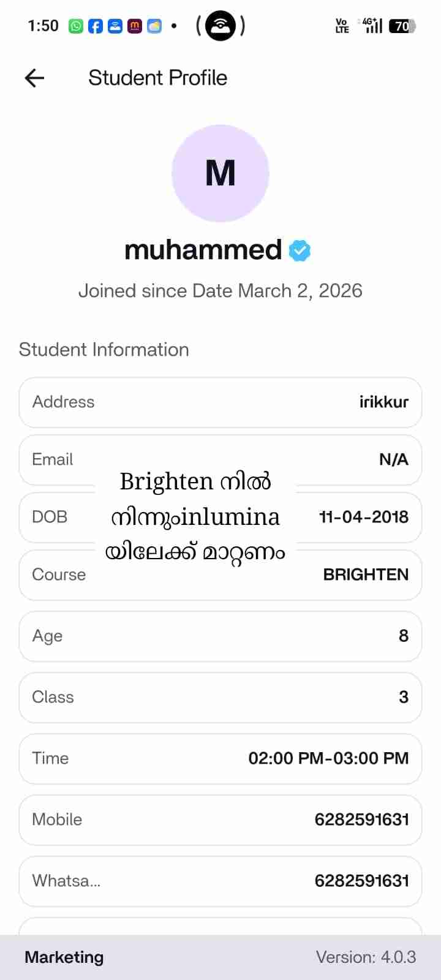Tap the Class row showing 3
Image resolution: width=441 pixels, height=980 pixels.
click(221, 698)
